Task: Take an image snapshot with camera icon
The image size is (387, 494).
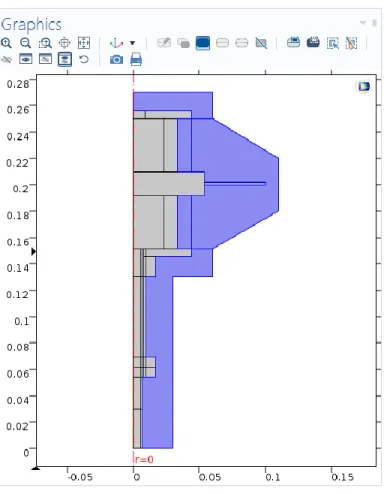Action: pos(116,60)
